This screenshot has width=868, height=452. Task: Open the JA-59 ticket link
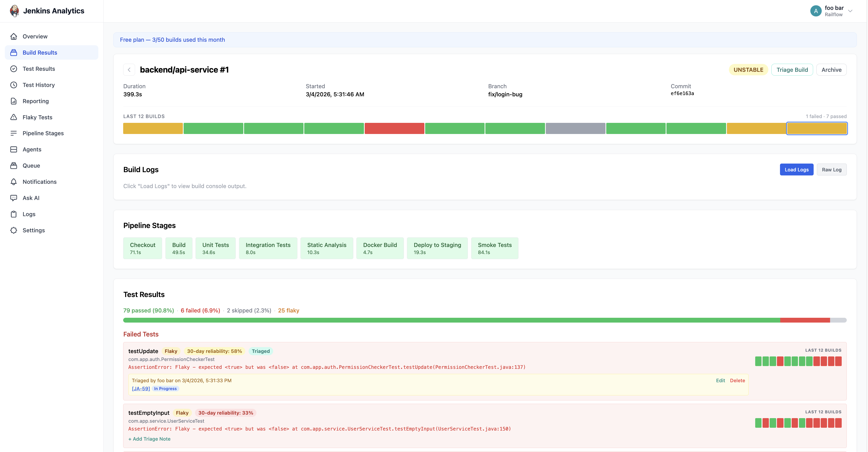point(141,388)
